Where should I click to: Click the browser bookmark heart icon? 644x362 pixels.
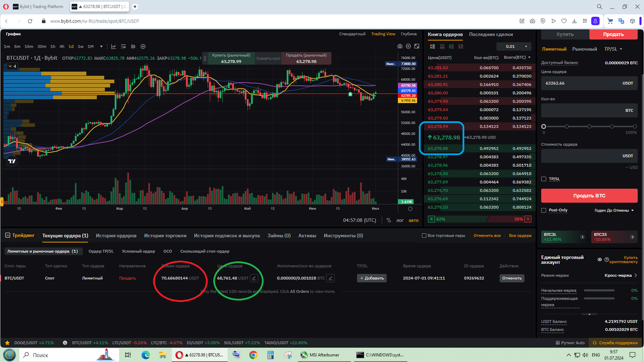pyautogui.click(x=563, y=21)
